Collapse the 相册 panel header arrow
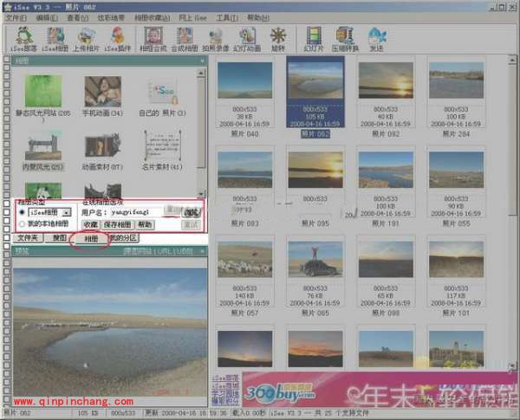 [202, 61]
